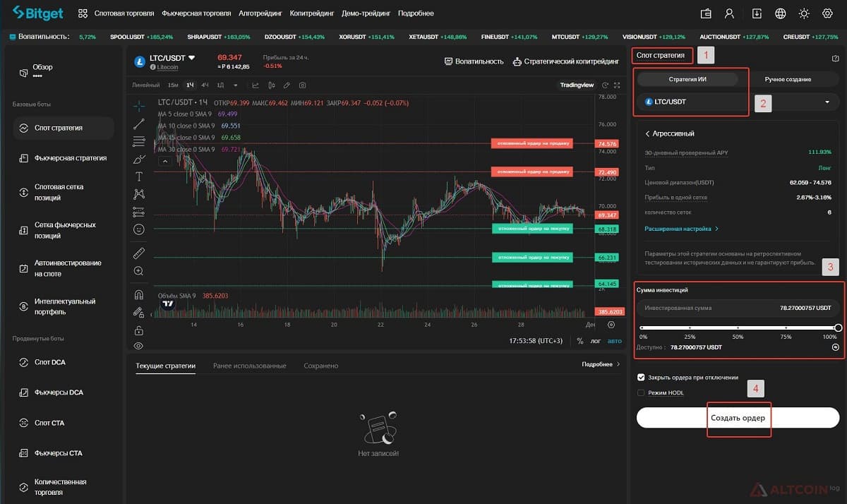This screenshot has height=504, width=847.
Task: Hide all drawings with the eye icon
Action: click(x=138, y=346)
